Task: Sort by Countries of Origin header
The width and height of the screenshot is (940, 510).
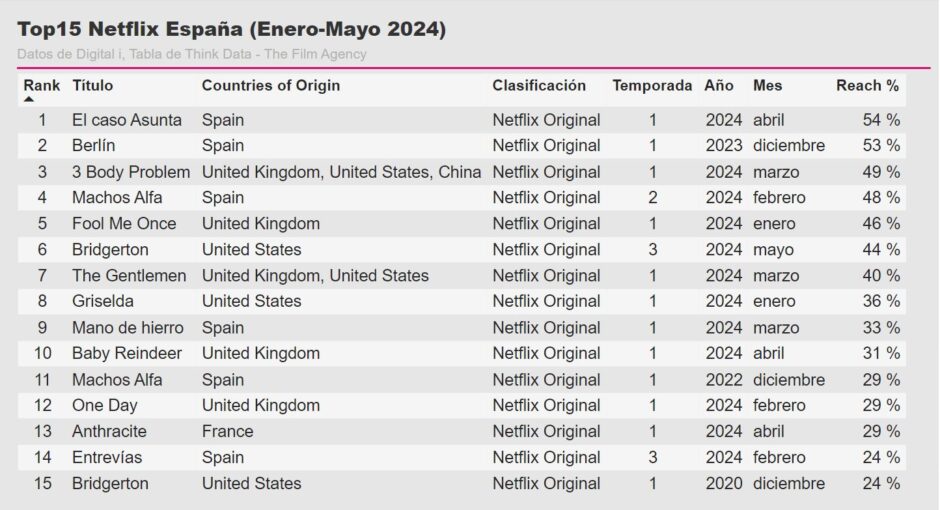Action: [270, 86]
